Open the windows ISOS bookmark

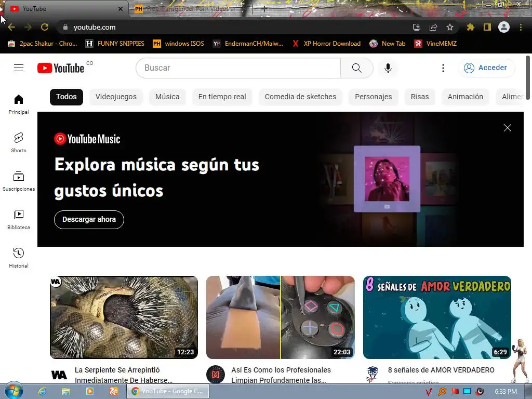(178, 44)
